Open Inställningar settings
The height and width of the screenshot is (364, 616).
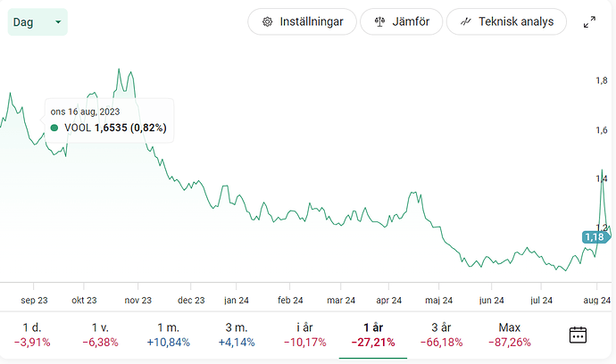pos(302,22)
